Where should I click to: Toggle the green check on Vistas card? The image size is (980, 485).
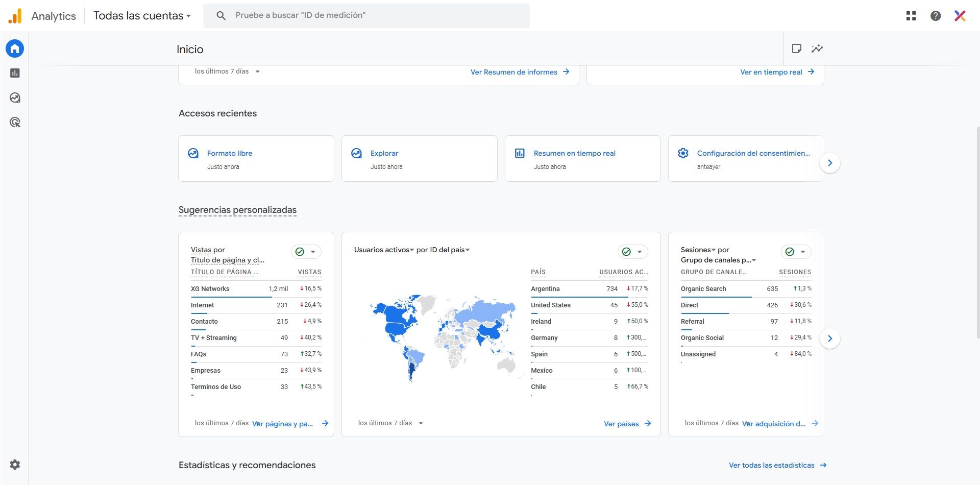tap(300, 252)
